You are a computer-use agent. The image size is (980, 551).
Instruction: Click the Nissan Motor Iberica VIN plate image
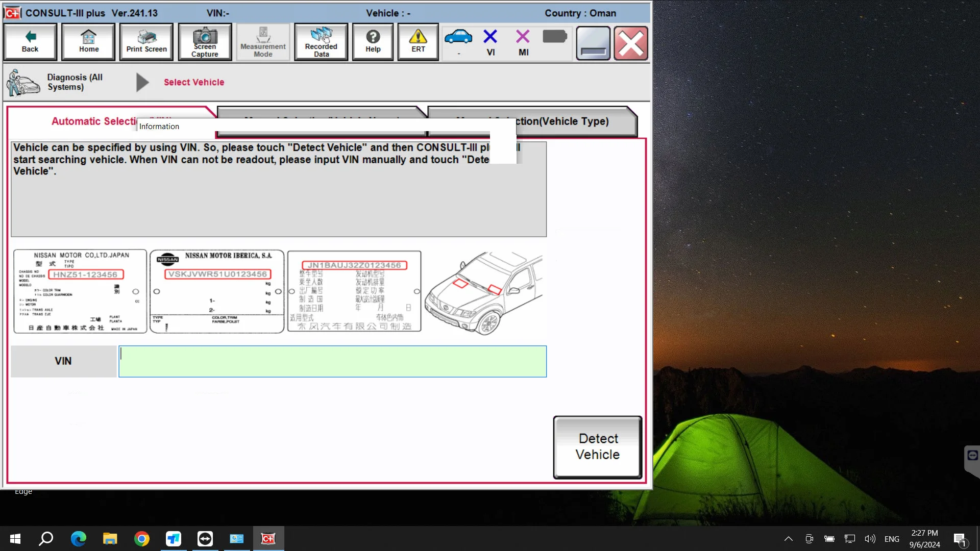(217, 291)
